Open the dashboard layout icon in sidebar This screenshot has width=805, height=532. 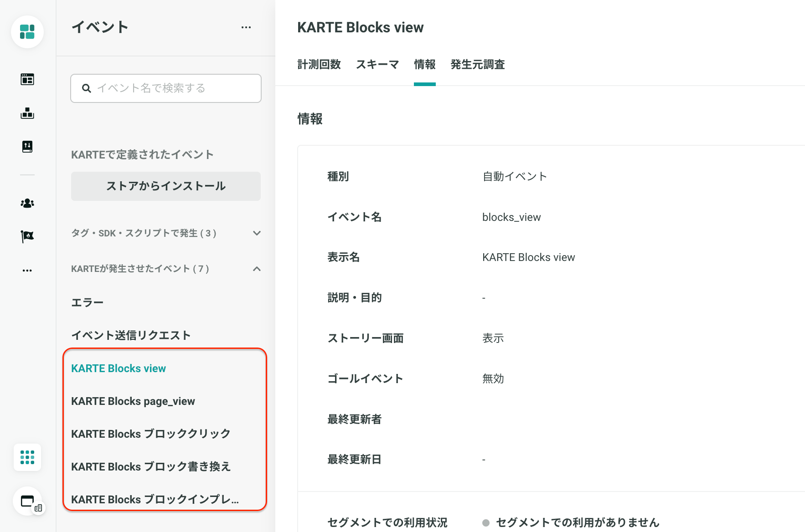27,79
